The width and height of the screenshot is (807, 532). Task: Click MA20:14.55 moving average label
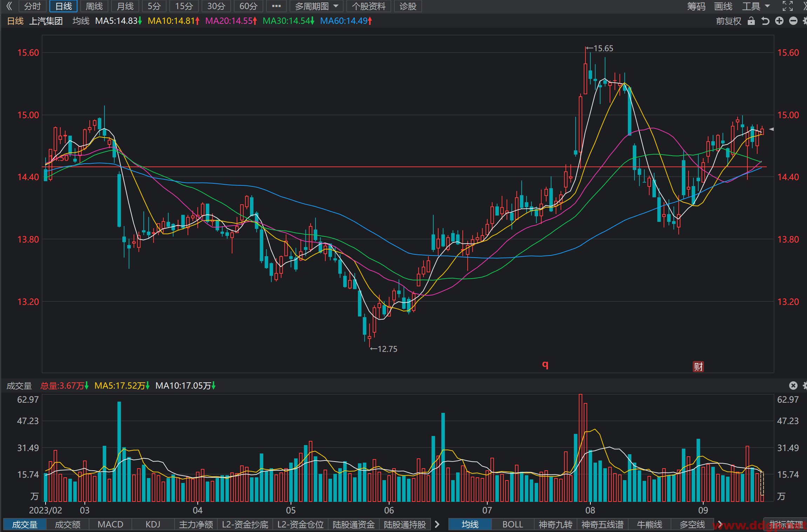click(x=231, y=21)
